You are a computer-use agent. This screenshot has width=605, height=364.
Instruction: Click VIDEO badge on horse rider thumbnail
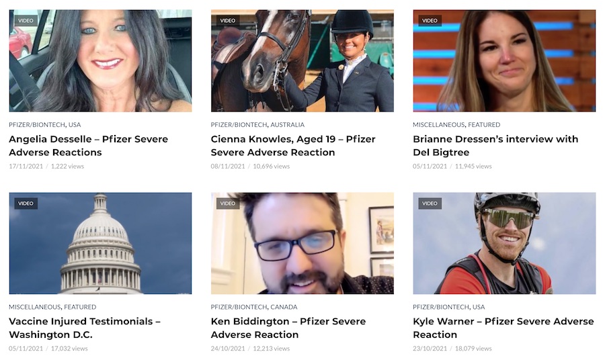[x=228, y=21]
